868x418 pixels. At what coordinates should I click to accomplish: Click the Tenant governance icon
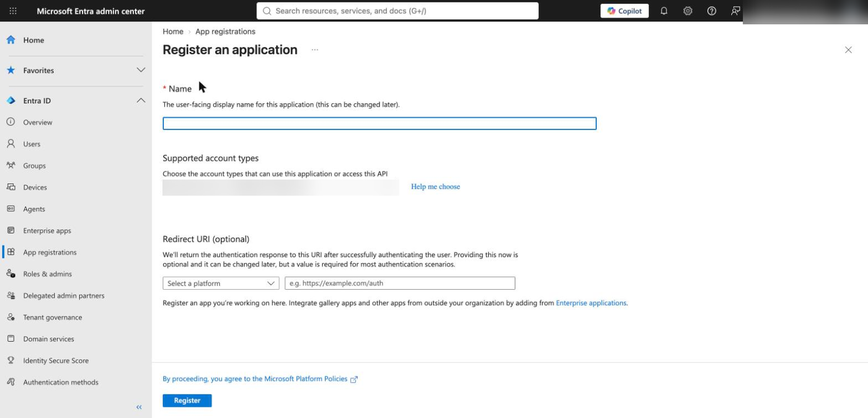click(x=11, y=317)
